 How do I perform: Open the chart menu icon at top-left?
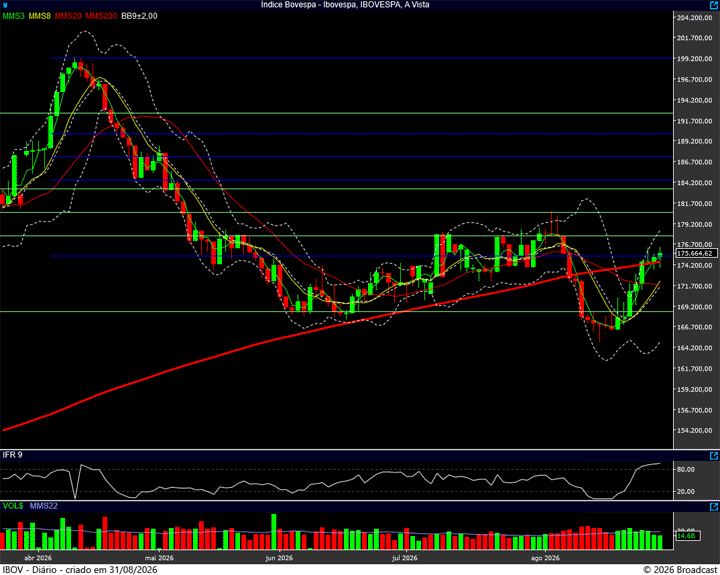(5, 5)
